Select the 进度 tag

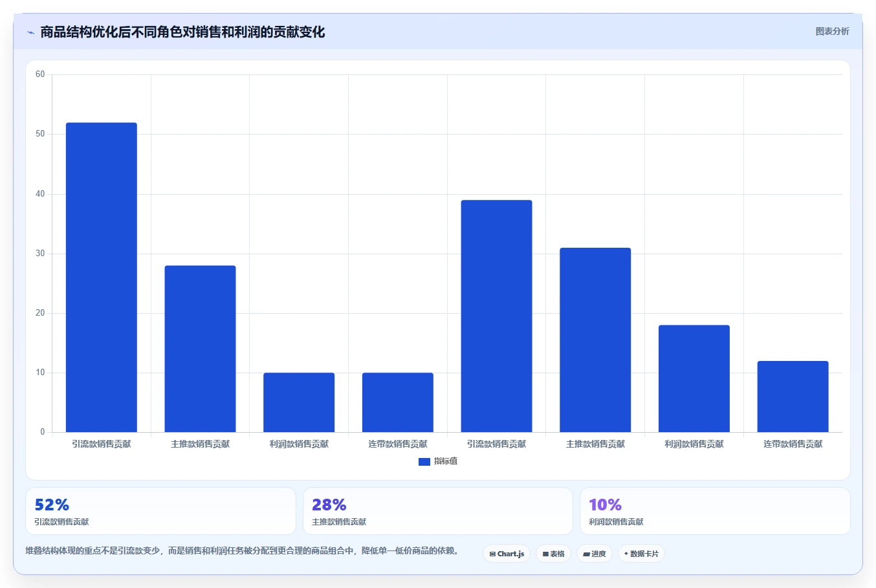pyautogui.click(x=595, y=554)
